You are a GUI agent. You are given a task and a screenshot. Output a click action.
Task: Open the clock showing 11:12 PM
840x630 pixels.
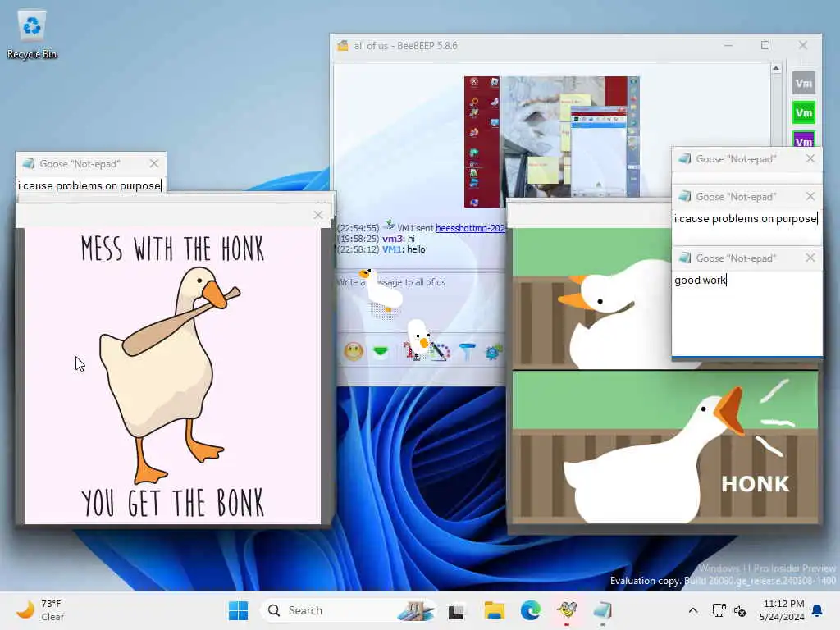click(783, 610)
